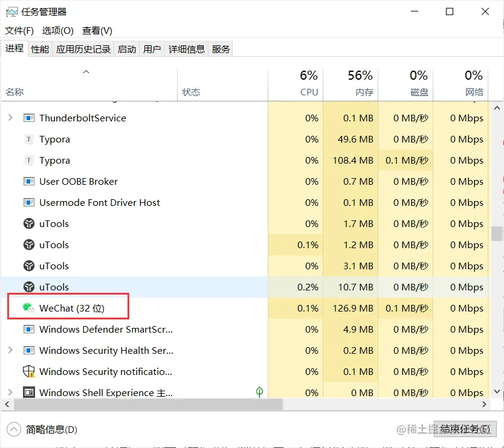Click the ThunderboltService process icon
The image size is (504, 448).
[x=29, y=118]
